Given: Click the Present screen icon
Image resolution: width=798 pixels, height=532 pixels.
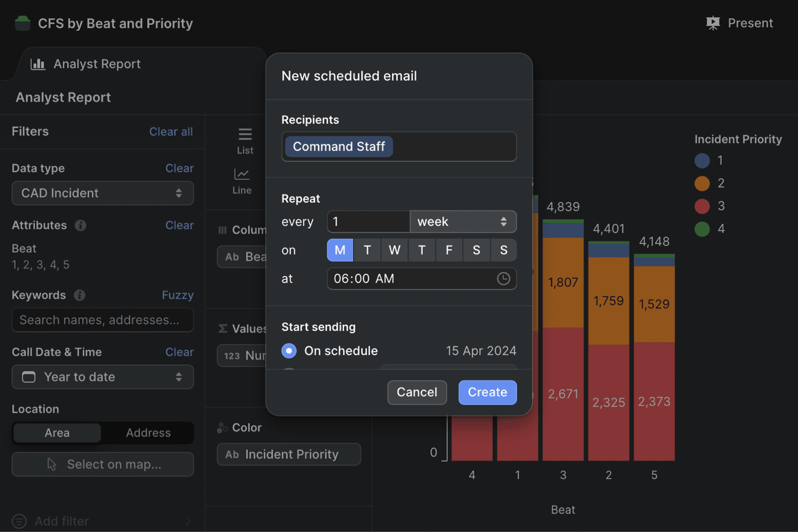Looking at the screenshot, I should click(x=712, y=23).
